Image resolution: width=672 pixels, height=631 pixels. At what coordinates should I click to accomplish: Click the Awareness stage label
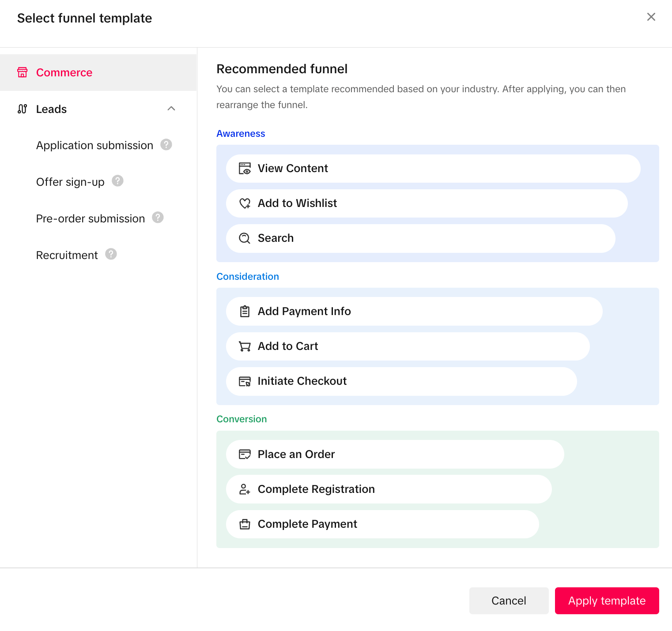[x=241, y=134]
